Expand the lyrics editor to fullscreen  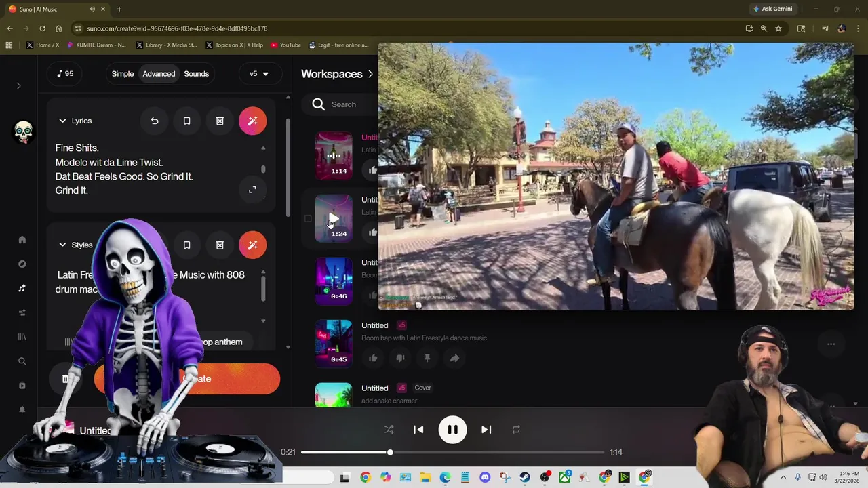[252, 190]
